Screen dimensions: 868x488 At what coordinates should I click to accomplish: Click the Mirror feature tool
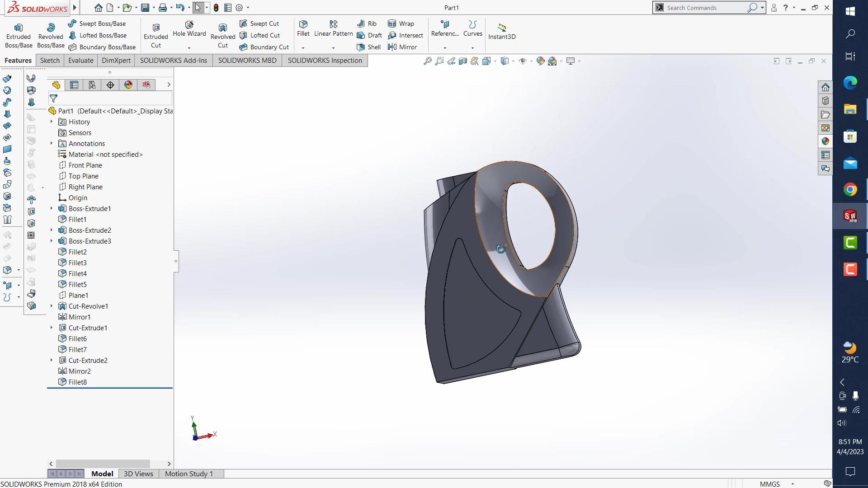coord(402,47)
